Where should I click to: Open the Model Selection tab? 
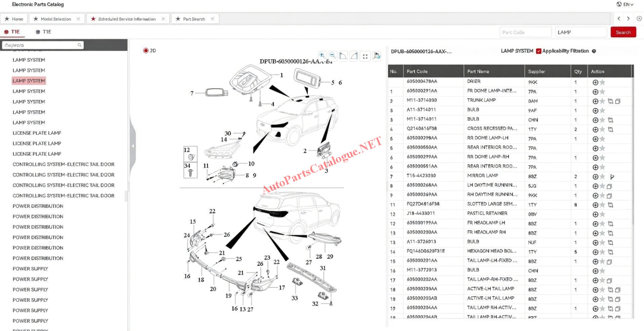pos(55,19)
